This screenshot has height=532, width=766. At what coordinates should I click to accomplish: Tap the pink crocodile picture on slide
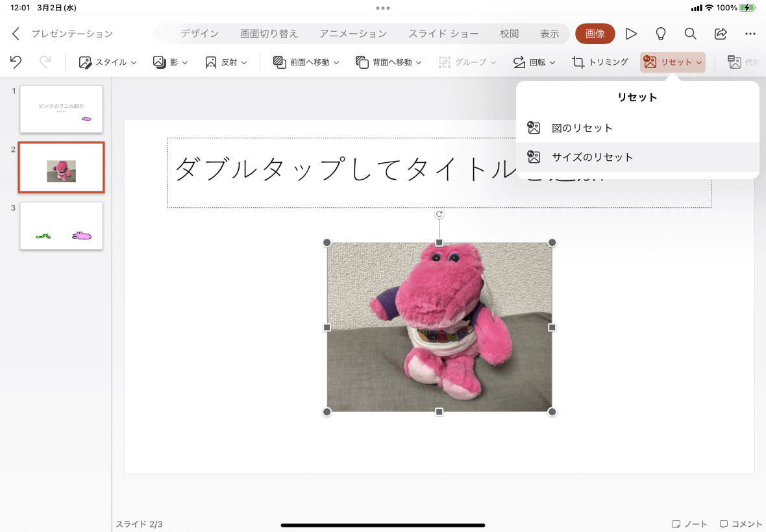pos(439,327)
